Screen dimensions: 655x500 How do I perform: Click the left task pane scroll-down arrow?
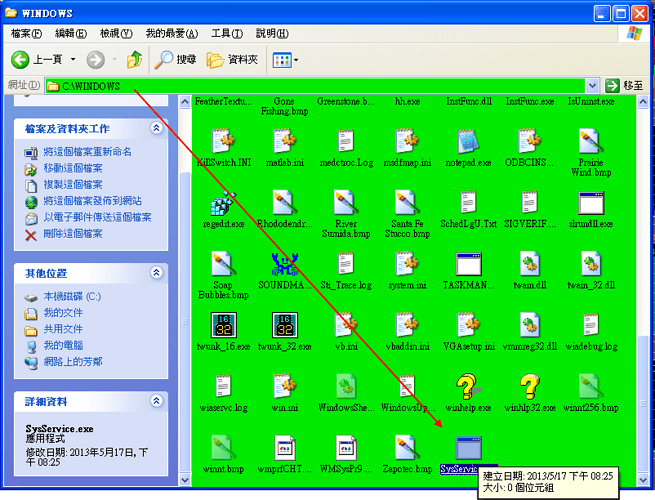click(x=185, y=480)
